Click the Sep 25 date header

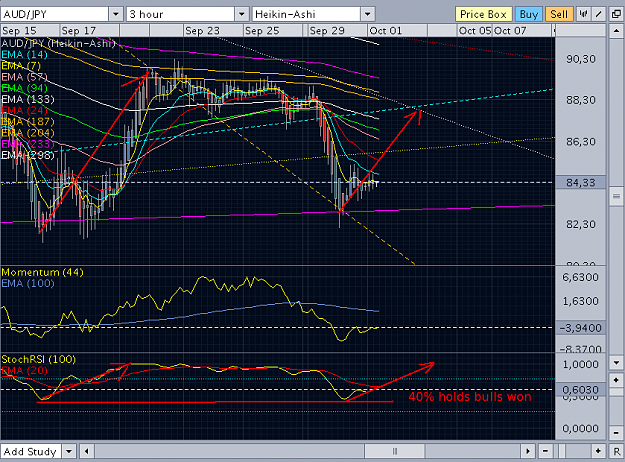262,31
